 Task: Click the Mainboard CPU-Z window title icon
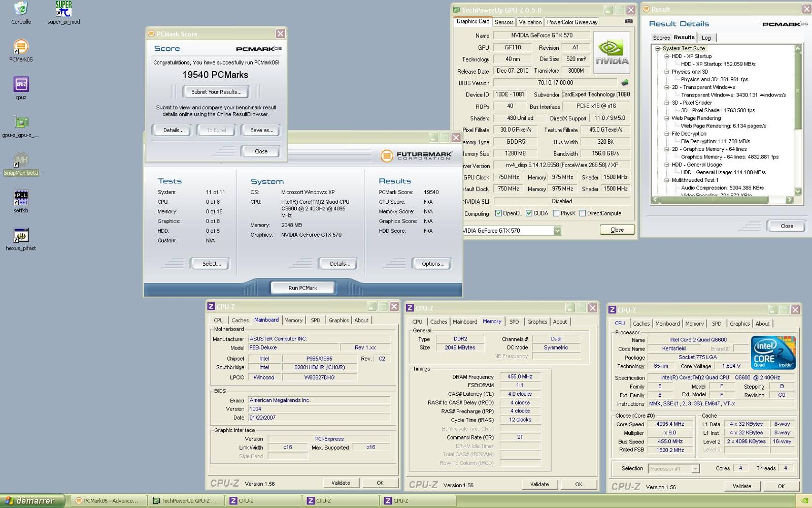tap(211, 307)
